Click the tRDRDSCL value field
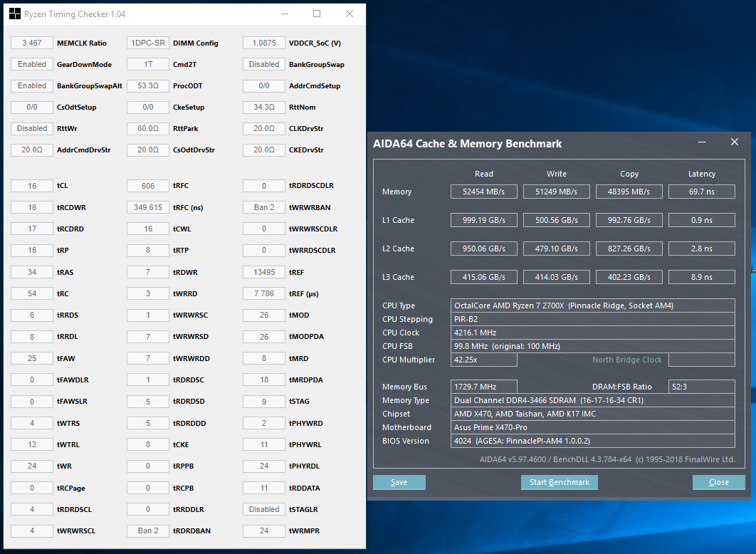The image size is (756, 554). (x=32, y=509)
